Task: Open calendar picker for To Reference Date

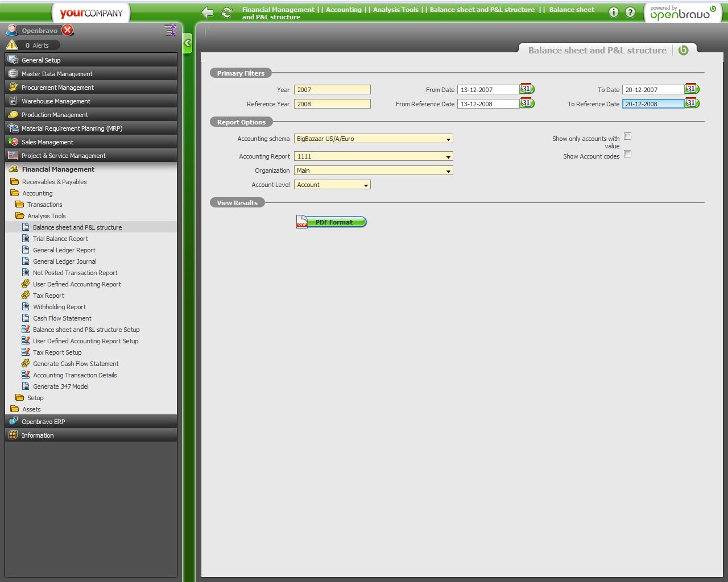Action: click(x=692, y=103)
